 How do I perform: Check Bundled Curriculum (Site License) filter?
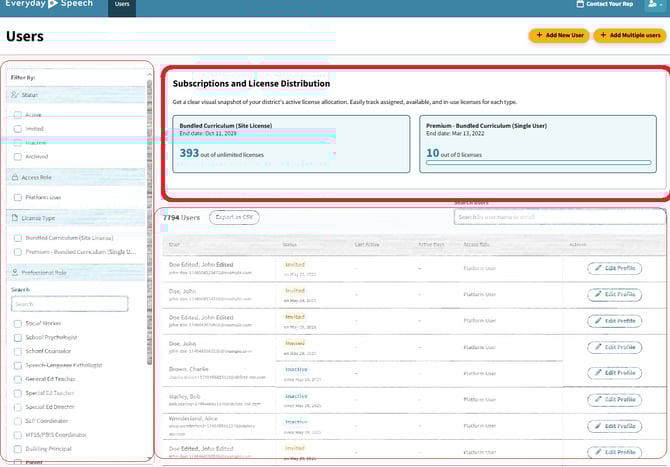(18, 238)
